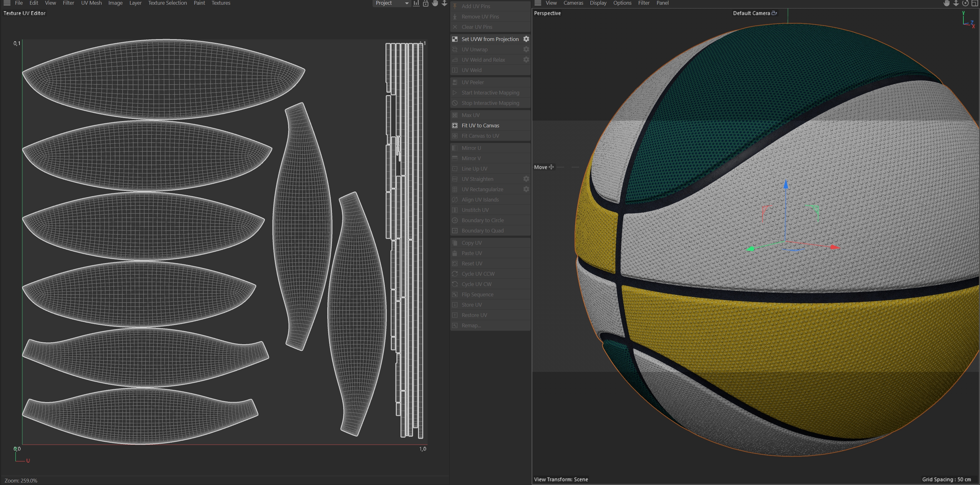Open the UV Mesh menu
980x485 pixels.
coord(91,3)
